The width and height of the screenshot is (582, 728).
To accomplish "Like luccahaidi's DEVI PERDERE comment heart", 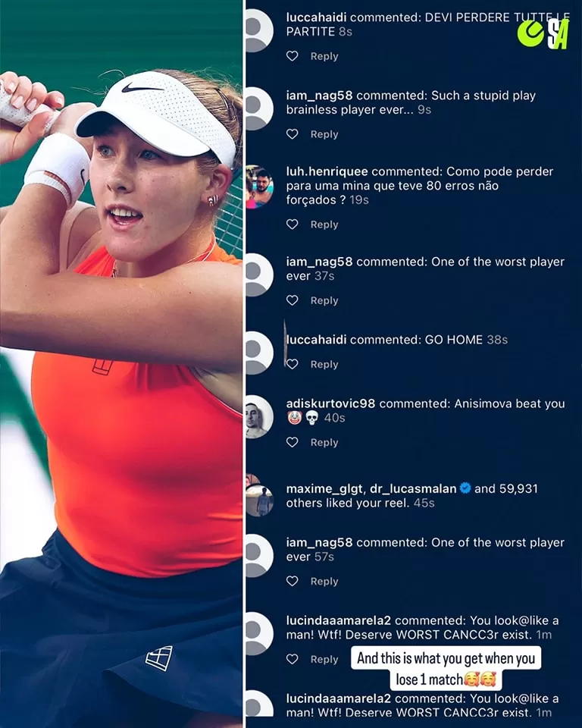I will 292,56.
